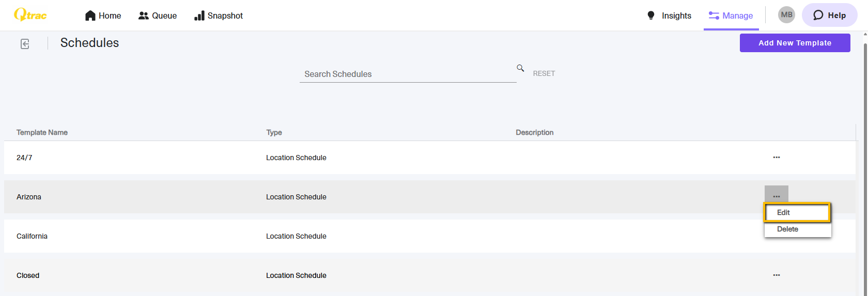Click the RESET link
This screenshot has height=296, width=868.
point(544,73)
